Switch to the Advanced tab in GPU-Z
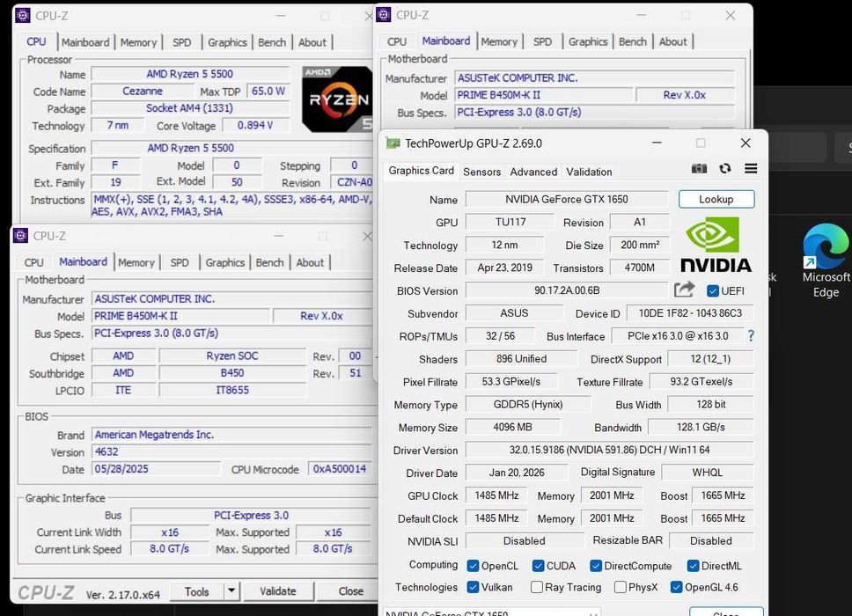The width and height of the screenshot is (852, 616). click(x=533, y=172)
